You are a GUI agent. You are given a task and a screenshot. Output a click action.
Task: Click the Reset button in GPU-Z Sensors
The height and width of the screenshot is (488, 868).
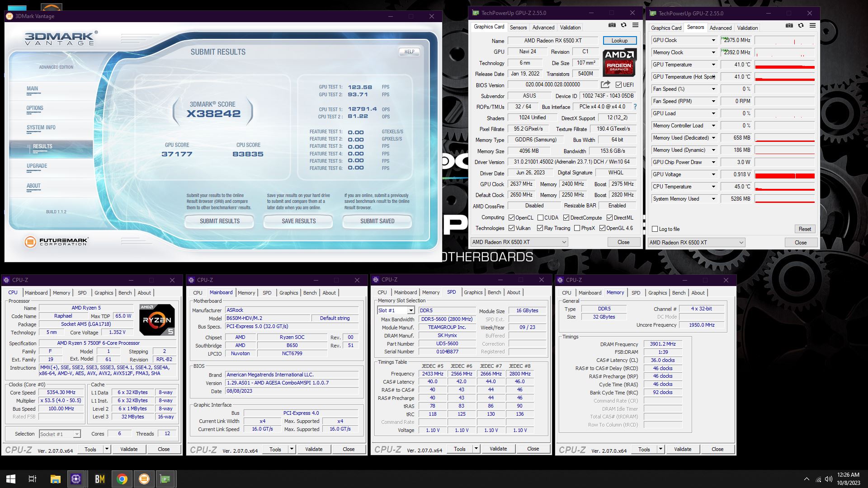pyautogui.click(x=805, y=229)
